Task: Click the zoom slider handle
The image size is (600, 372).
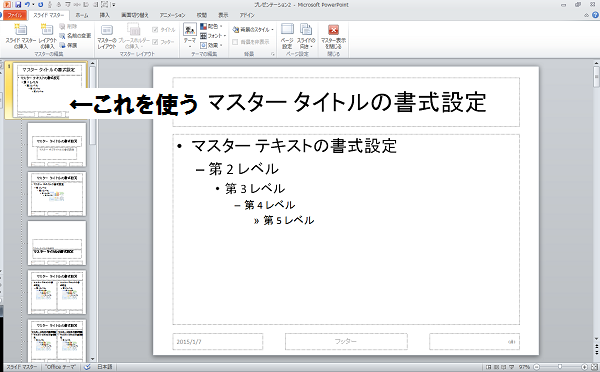Action: [x=560, y=367]
